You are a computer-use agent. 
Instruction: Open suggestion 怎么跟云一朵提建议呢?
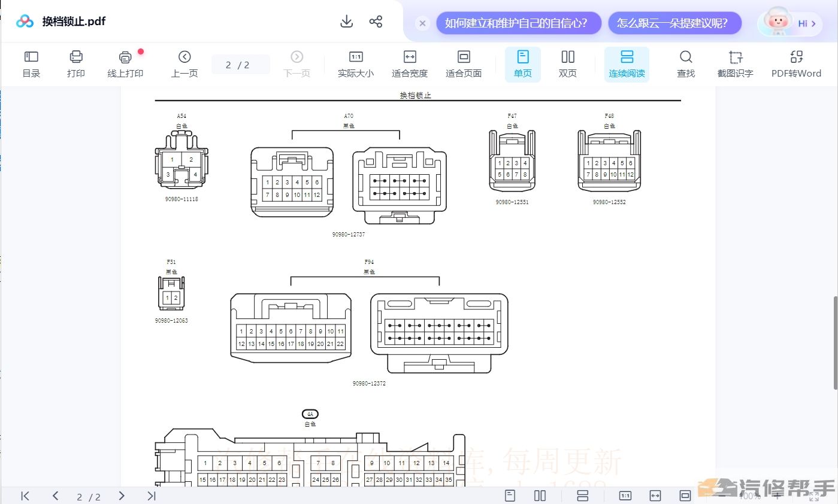(675, 23)
